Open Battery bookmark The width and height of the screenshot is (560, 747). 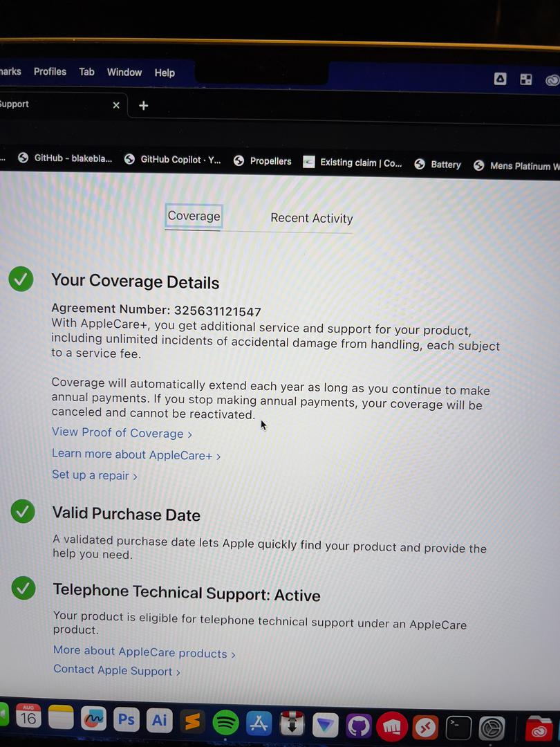pos(438,165)
